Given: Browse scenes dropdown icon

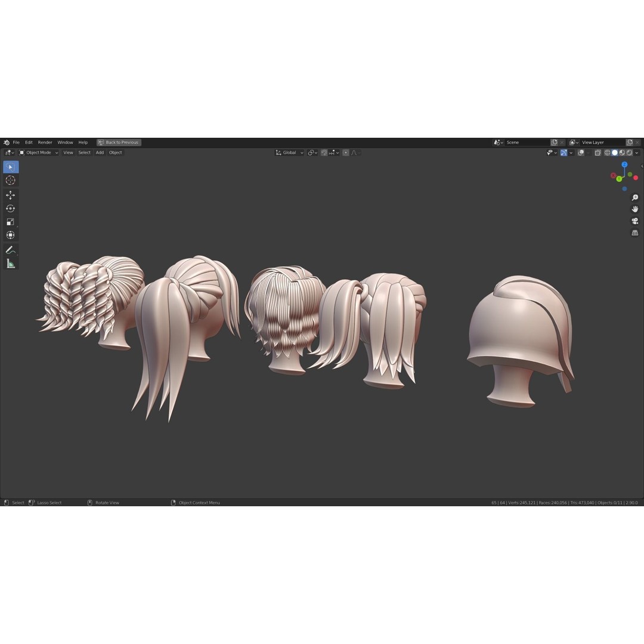Looking at the screenshot, I should [499, 143].
